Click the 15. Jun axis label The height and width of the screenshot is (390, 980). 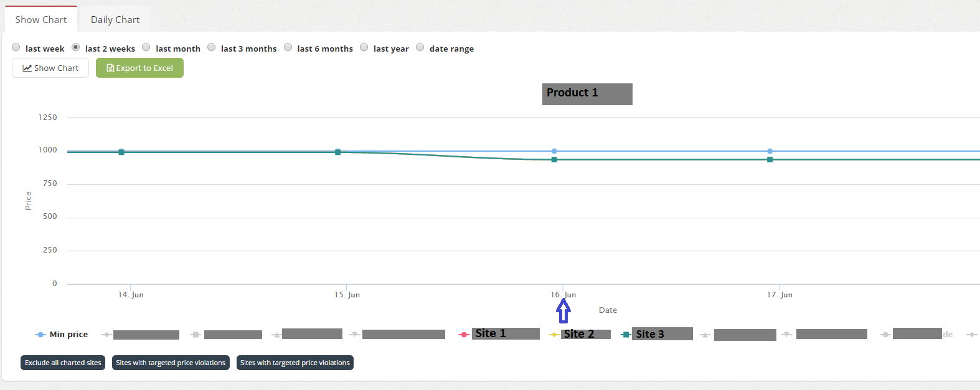(x=347, y=295)
